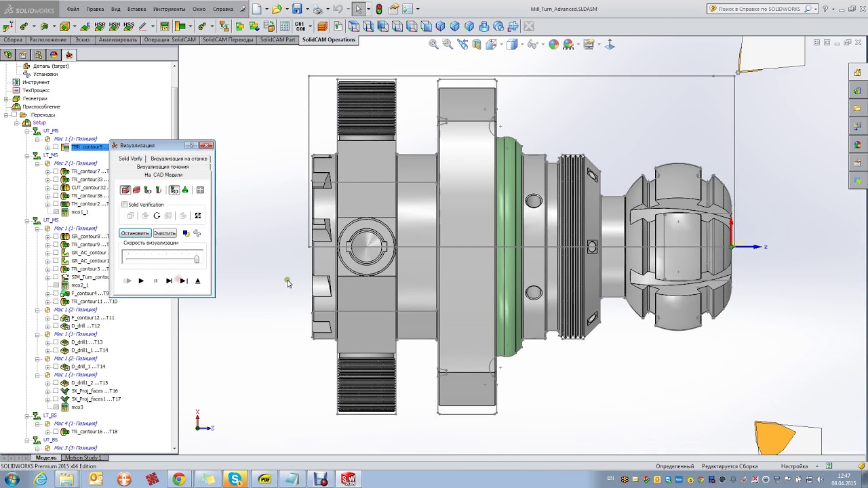Viewport: 868px width, 488px height.
Task: Toggle the Solid Verification checkbox
Action: (x=124, y=205)
